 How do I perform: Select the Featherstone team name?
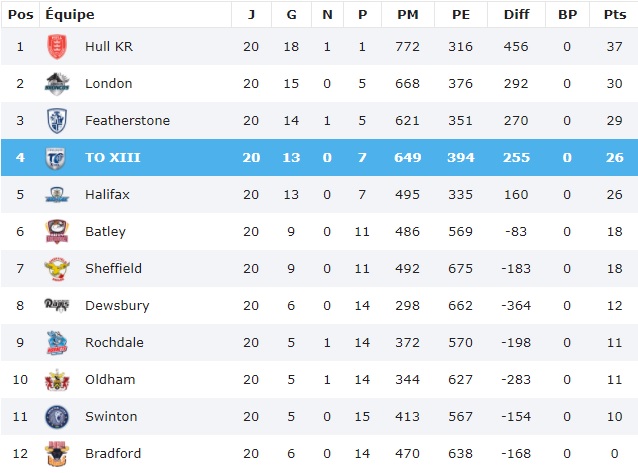(x=127, y=121)
